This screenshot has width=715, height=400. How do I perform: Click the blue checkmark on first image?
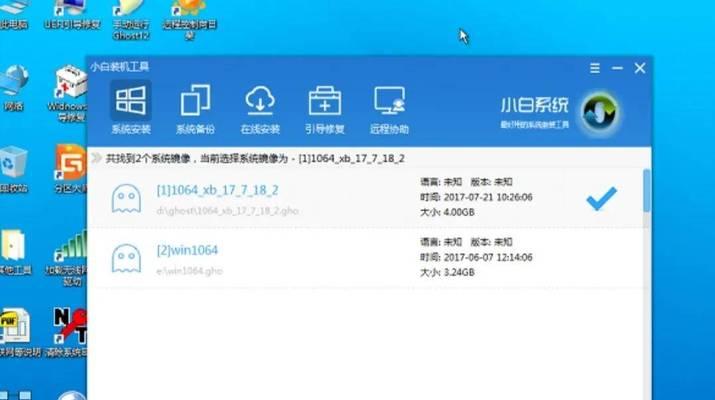[601, 198]
